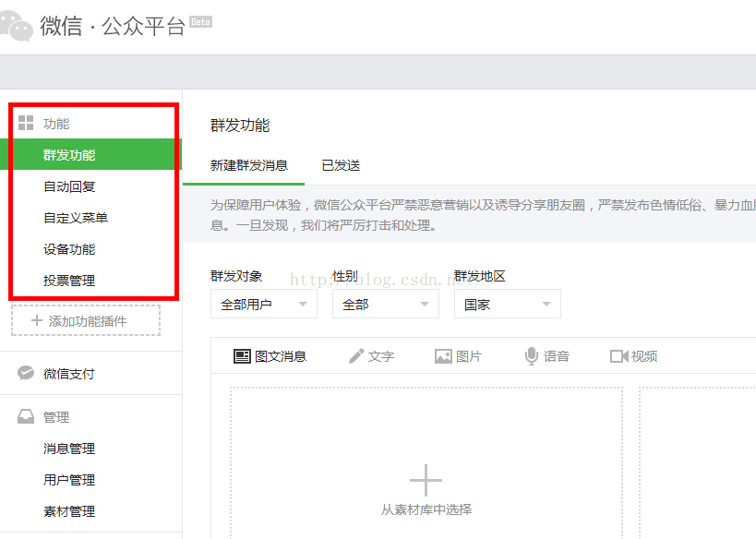This screenshot has width=756, height=539.
Task: Open the 性别 全部 dropdown
Action: point(385,304)
